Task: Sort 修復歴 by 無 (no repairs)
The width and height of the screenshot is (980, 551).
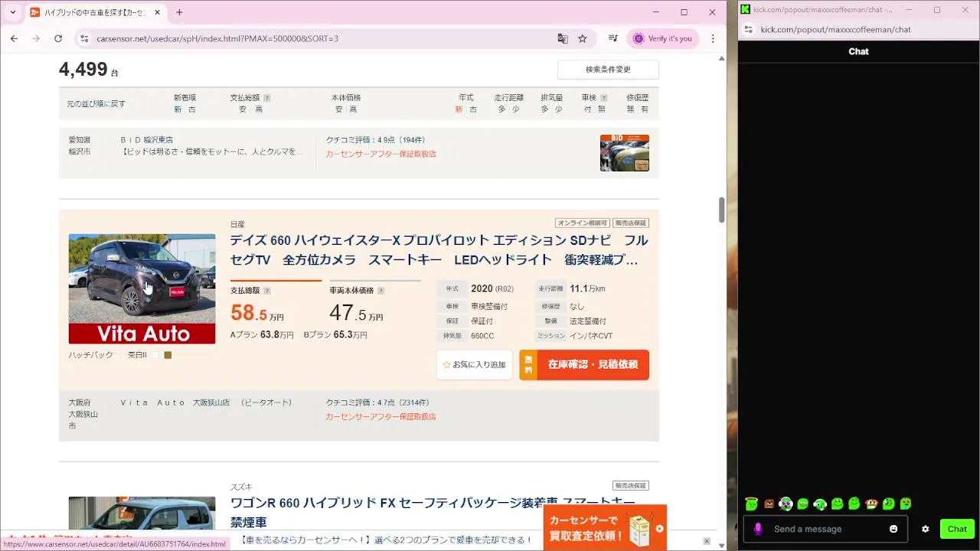Action: point(631,109)
